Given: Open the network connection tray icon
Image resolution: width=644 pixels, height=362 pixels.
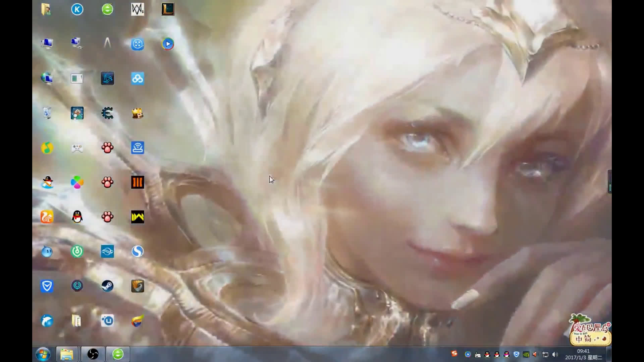Looking at the screenshot, I should 545,354.
